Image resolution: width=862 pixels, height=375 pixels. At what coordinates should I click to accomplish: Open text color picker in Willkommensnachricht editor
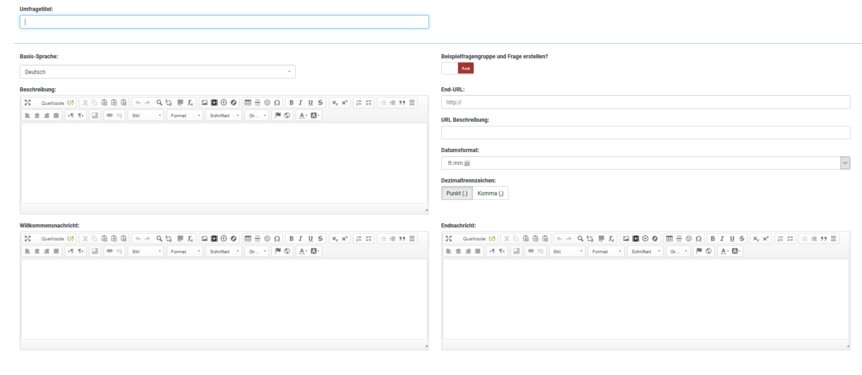tap(303, 251)
